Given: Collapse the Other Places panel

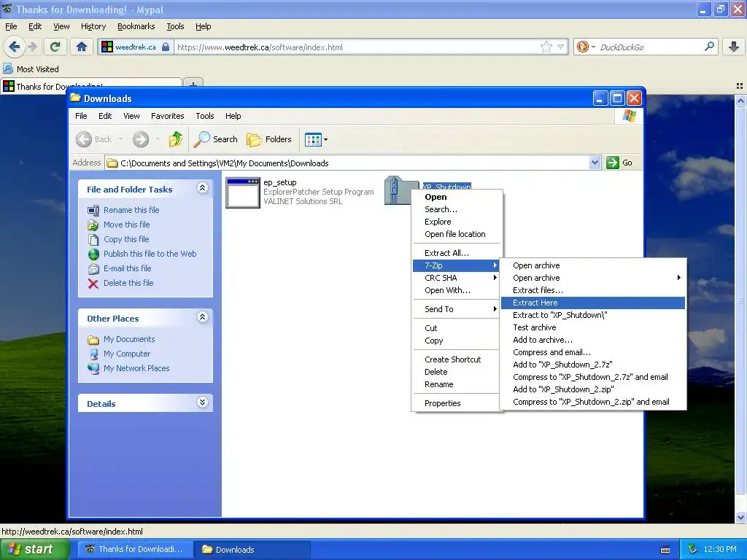Looking at the screenshot, I should (203, 316).
